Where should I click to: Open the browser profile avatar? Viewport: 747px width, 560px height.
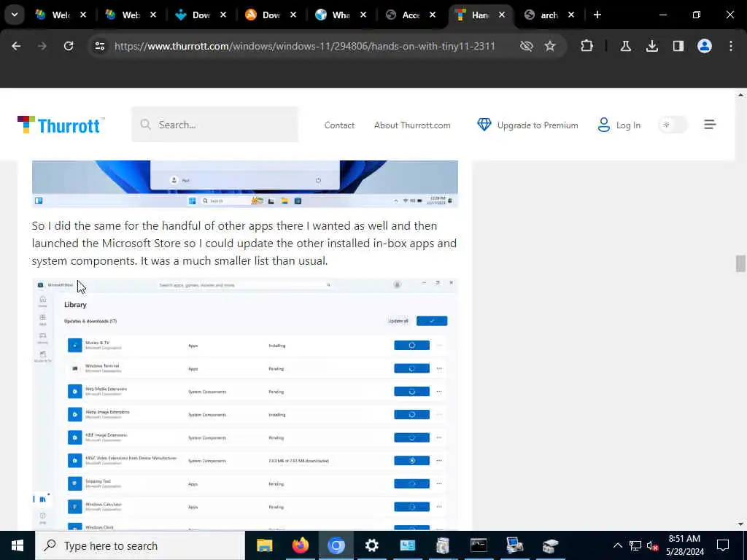705,46
